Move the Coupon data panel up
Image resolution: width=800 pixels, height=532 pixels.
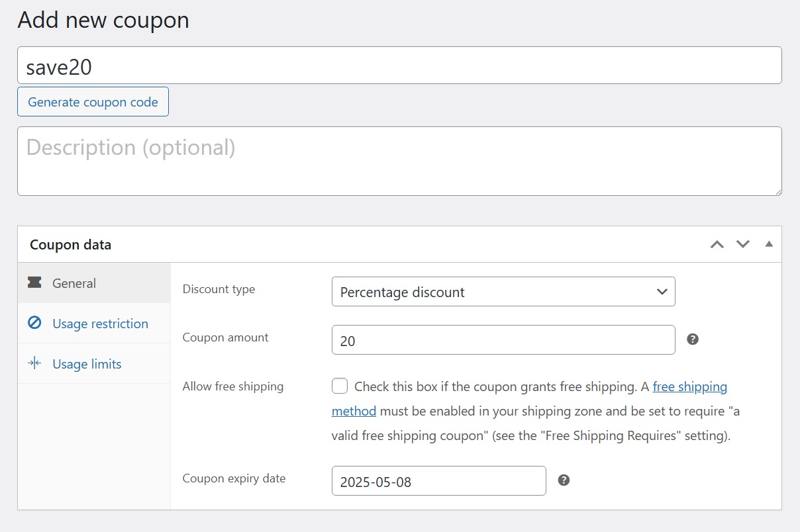pos(717,244)
